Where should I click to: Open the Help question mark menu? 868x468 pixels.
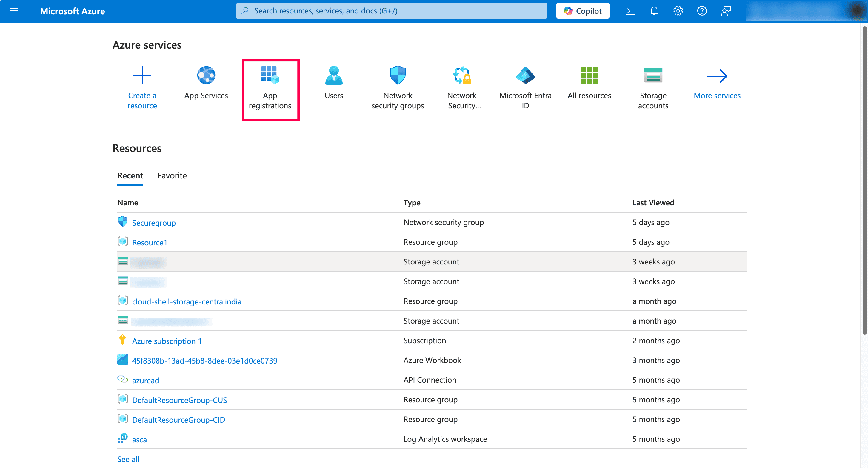click(x=702, y=11)
